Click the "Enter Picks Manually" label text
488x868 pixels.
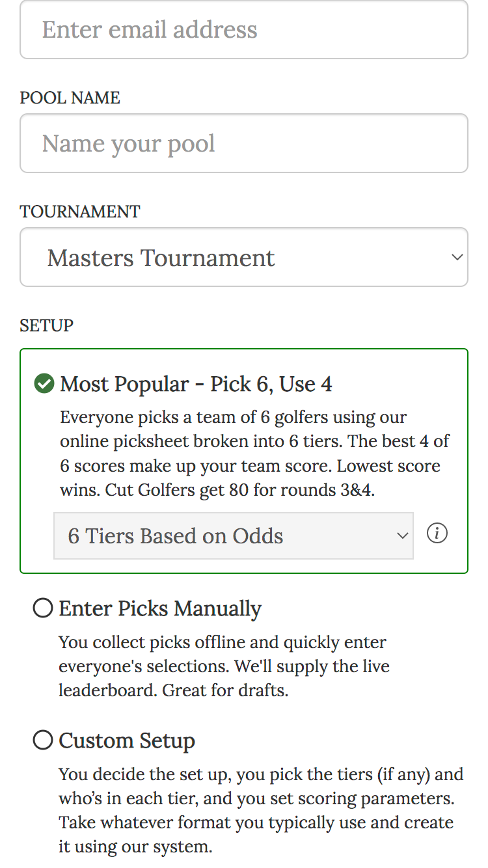point(160,608)
